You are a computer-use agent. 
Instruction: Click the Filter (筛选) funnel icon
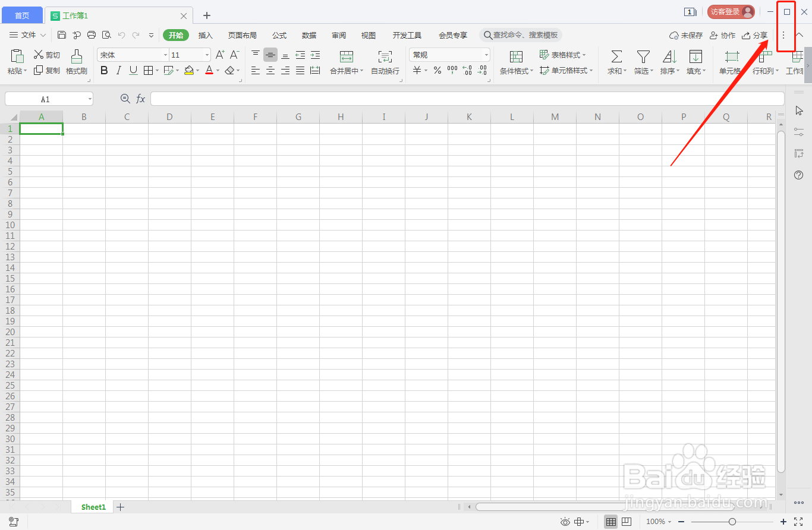643,56
